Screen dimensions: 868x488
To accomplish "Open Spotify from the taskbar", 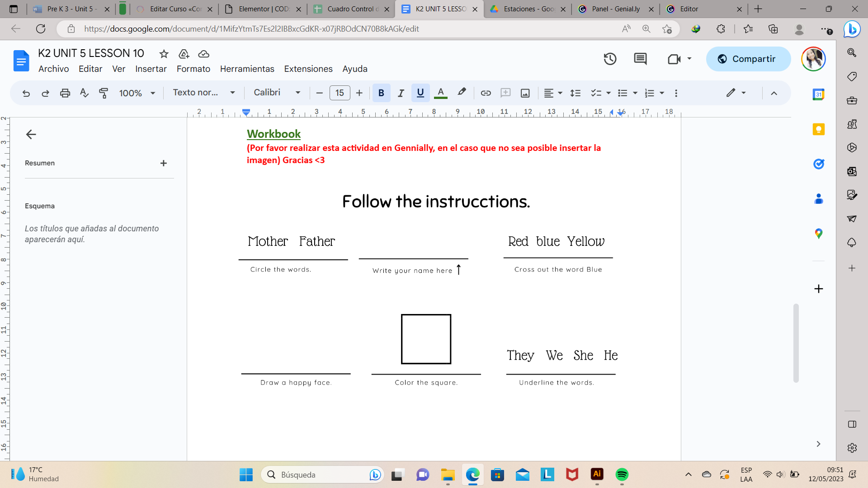I will coord(622,474).
